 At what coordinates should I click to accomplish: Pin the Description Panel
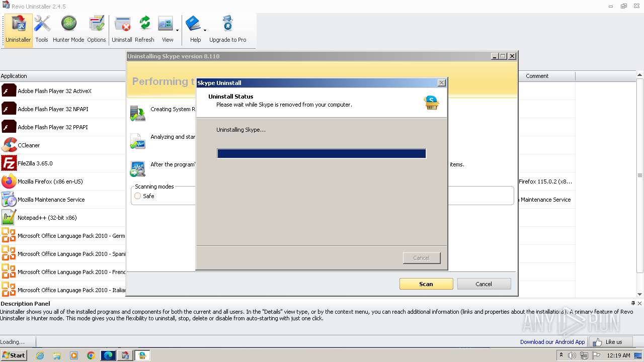pos(633,303)
